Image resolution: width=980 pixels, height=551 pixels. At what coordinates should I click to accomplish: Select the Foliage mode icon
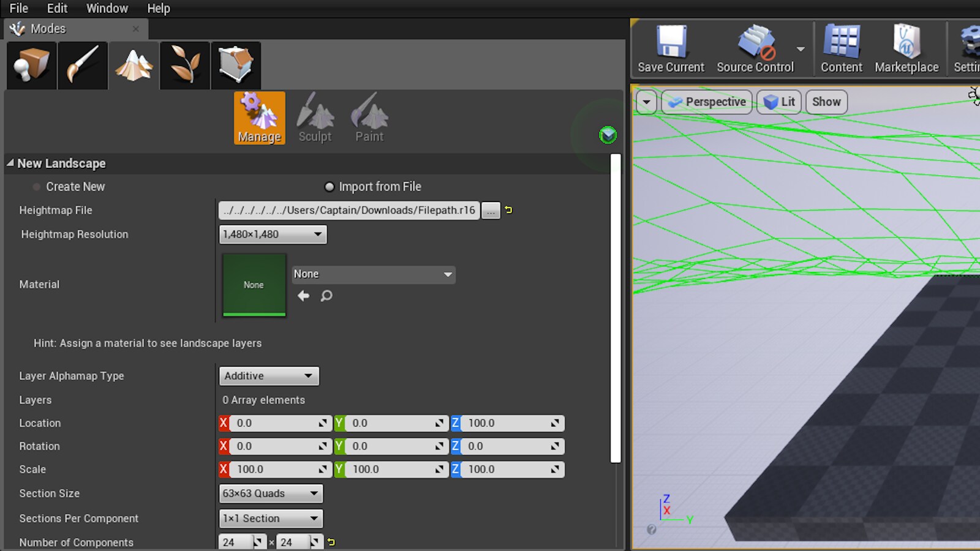click(184, 65)
